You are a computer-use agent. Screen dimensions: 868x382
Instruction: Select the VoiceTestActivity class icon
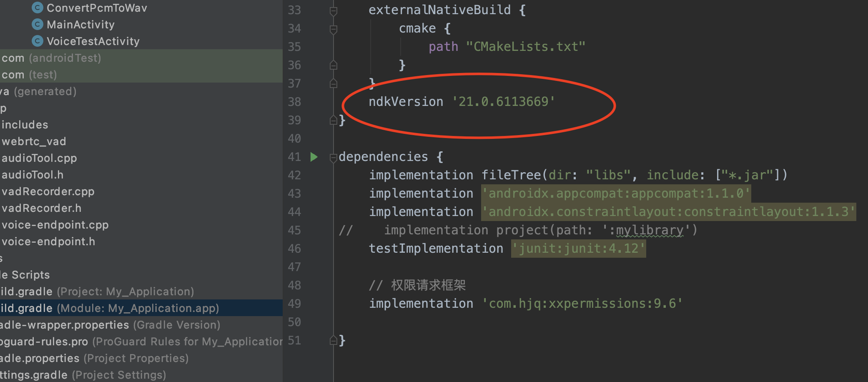(x=37, y=41)
